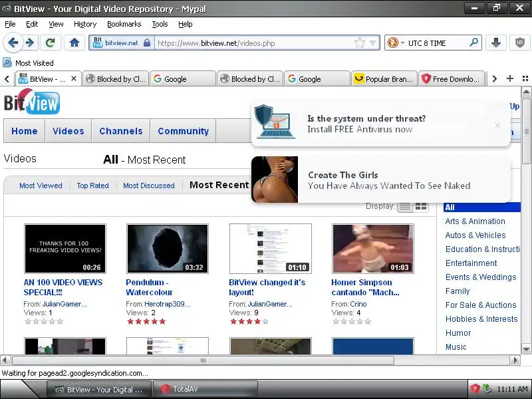532x399 pixels.
Task: Open the Channels nav tab
Action: click(121, 131)
